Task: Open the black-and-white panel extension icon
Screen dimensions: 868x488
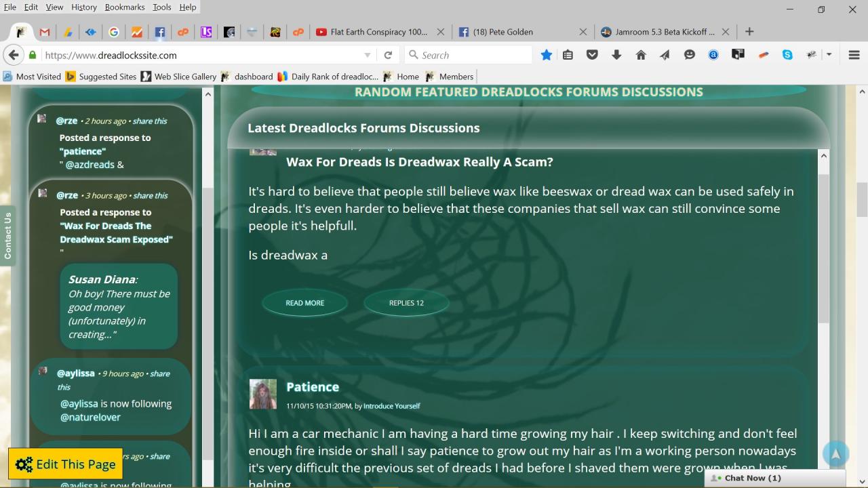Action: (x=738, y=55)
